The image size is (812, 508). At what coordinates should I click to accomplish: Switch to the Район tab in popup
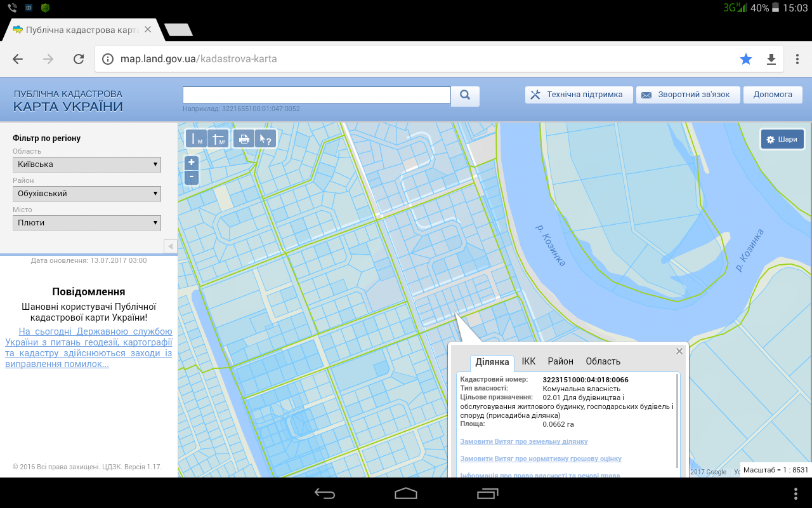point(560,361)
